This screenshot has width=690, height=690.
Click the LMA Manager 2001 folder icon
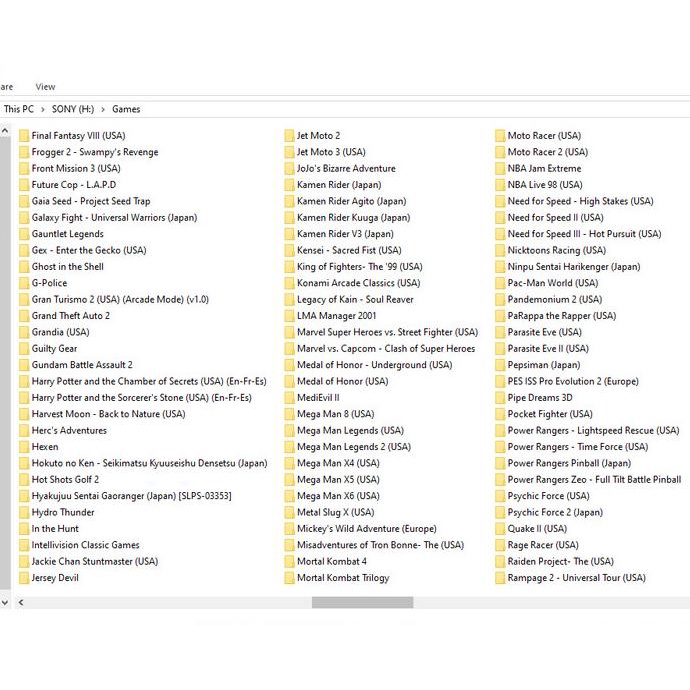pos(289,316)
